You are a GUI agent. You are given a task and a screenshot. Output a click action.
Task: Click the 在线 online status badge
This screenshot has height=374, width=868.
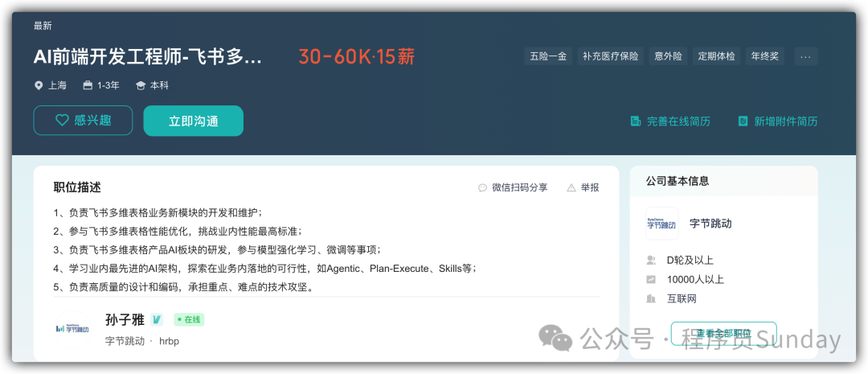click(189, 319)
